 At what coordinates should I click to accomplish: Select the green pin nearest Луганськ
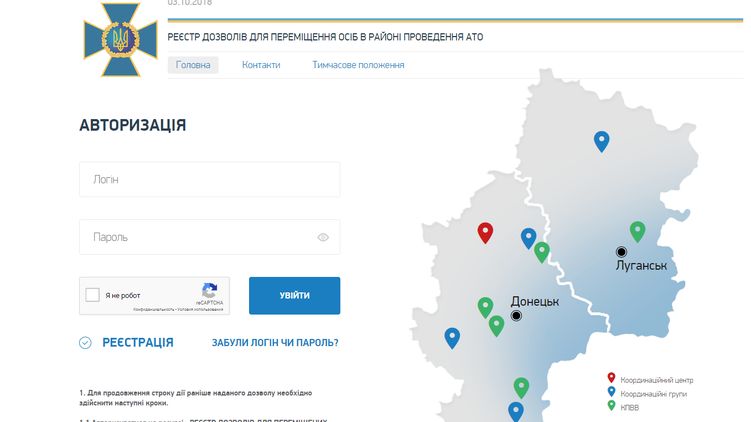click(x=637, y=231)
